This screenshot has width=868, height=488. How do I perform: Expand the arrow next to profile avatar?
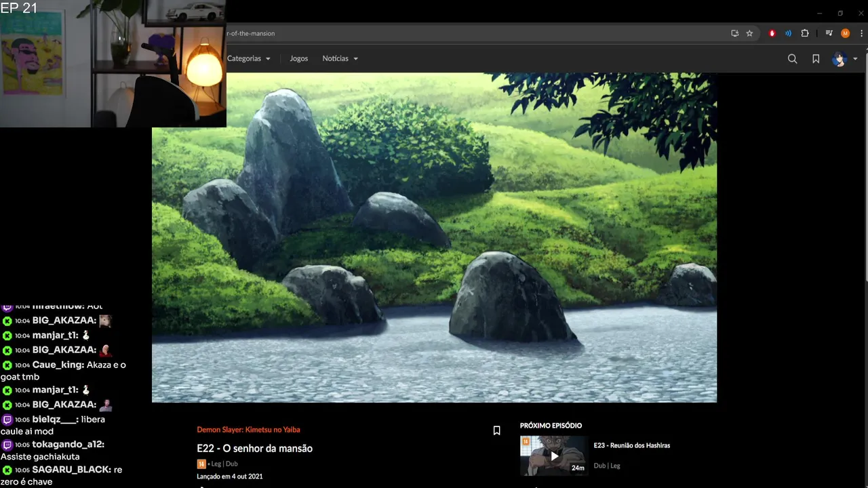click(x=855, y=59)
